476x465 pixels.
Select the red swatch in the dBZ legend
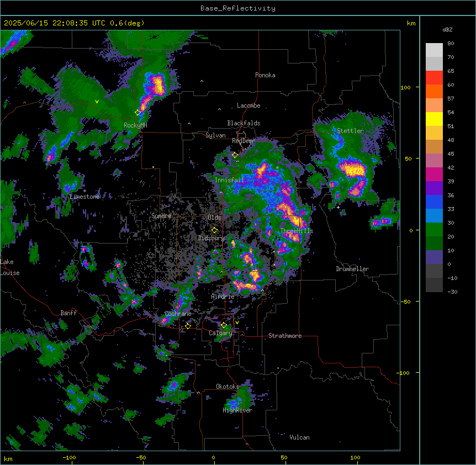pos(434,78)
